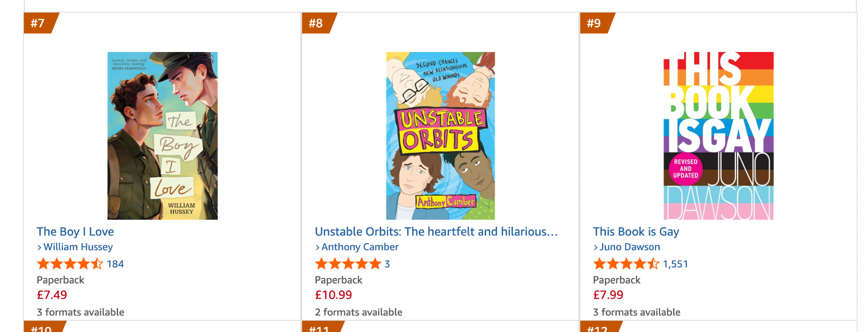Viewport: 868px width, 332px height.
Task: Visit author Anthony Camber's page
Action: point(360,247)
